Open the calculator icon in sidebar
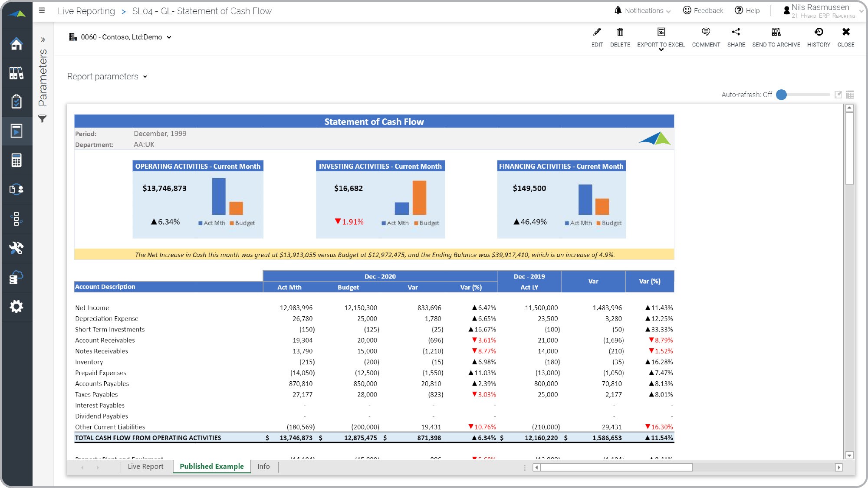 point(16,160)
